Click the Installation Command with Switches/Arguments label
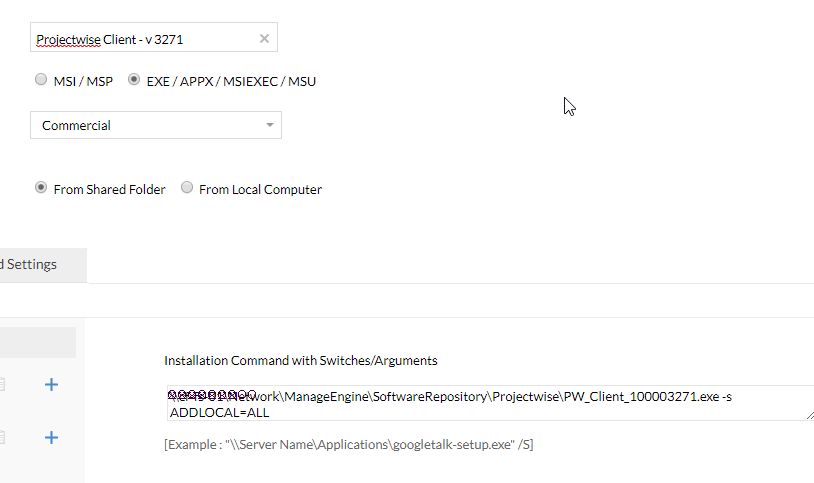Viewport: 814px width, 483px height. tap(301, 360)
